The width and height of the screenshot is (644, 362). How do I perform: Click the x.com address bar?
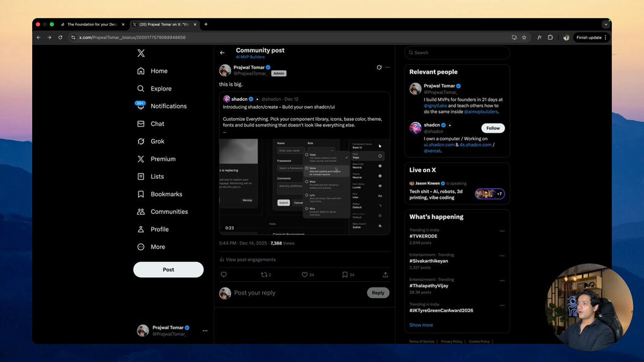coord(290,38)
